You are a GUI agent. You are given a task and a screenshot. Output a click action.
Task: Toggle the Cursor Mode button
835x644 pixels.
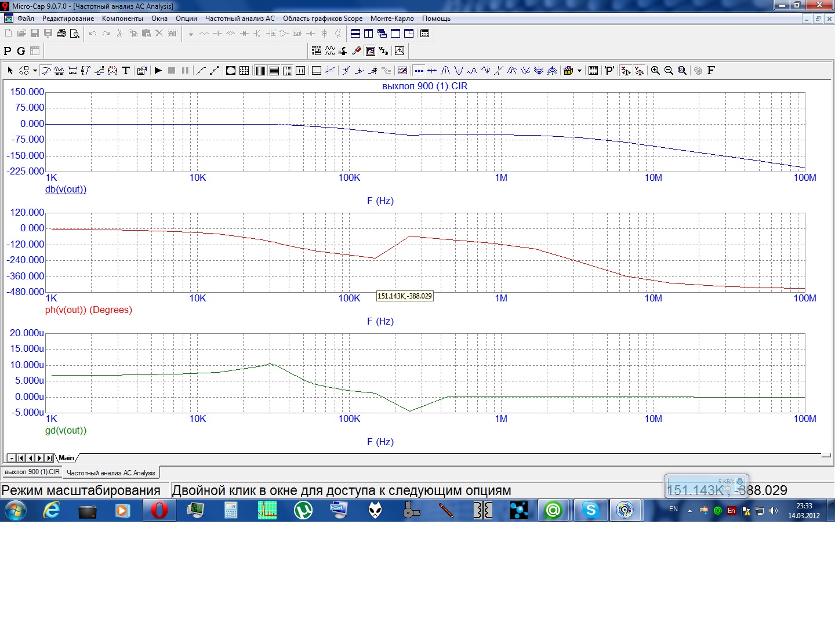59,71
